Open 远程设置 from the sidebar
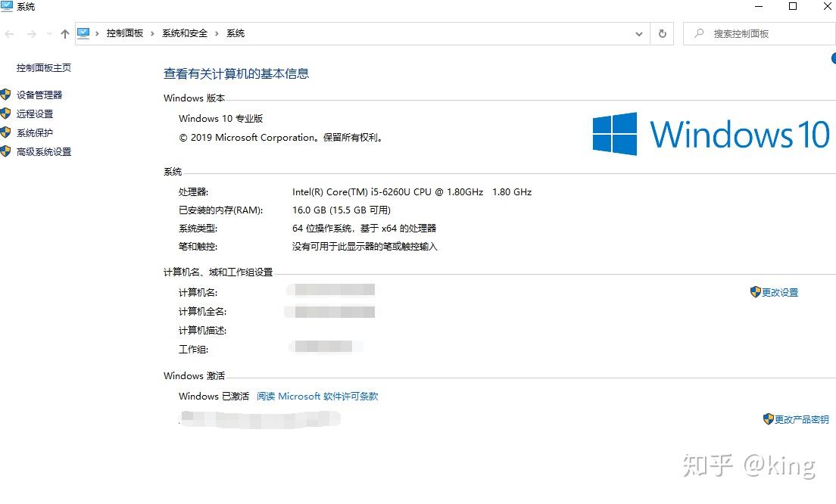The width and height of the screenshot is (836, 504). pos(35,114)
